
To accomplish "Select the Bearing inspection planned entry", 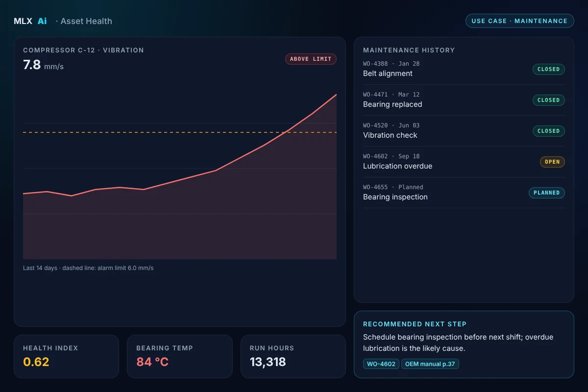I will (x=464, y=193).
